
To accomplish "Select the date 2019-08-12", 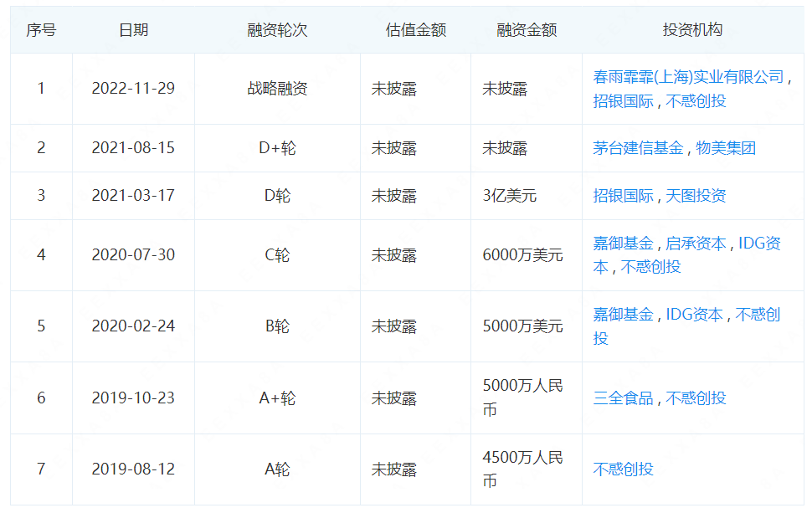I will (x=133, y=469).
